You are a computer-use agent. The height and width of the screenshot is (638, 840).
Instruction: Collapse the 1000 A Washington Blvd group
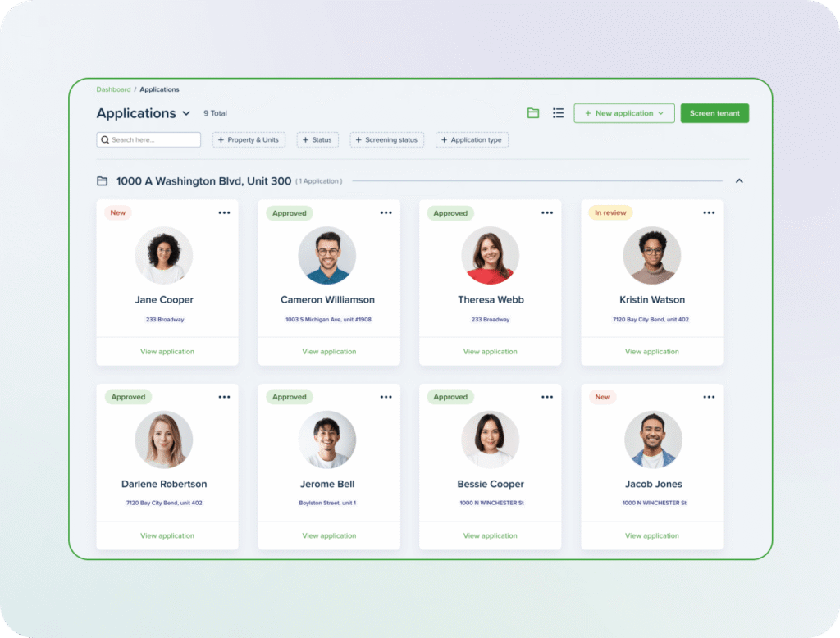pos(739,181)
